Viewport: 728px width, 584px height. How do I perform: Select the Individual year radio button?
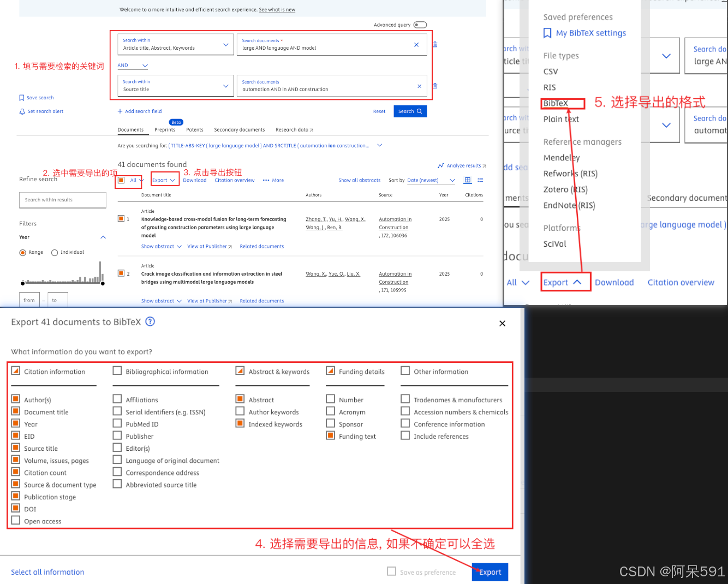coord(54,252)
